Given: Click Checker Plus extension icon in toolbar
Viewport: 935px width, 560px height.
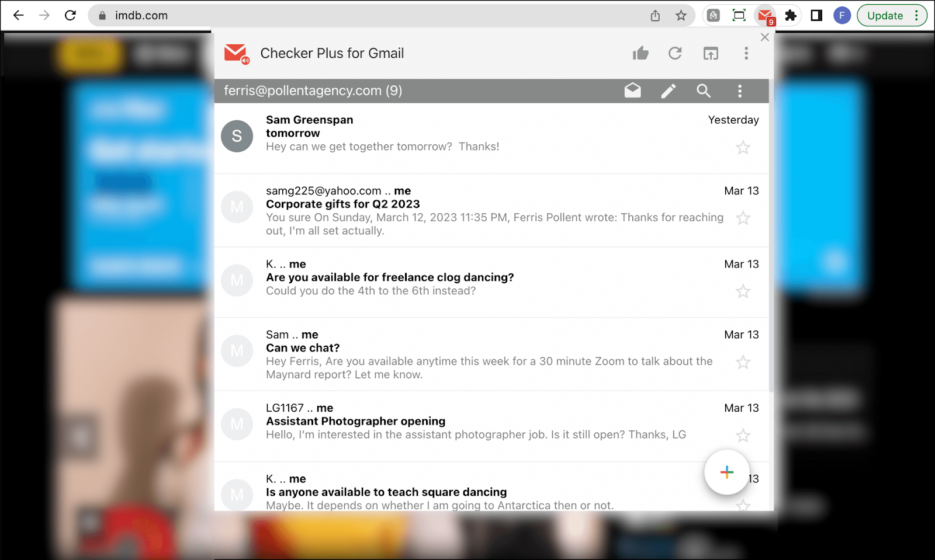Looking at the screenshot, I should click(x=765, y=16).
